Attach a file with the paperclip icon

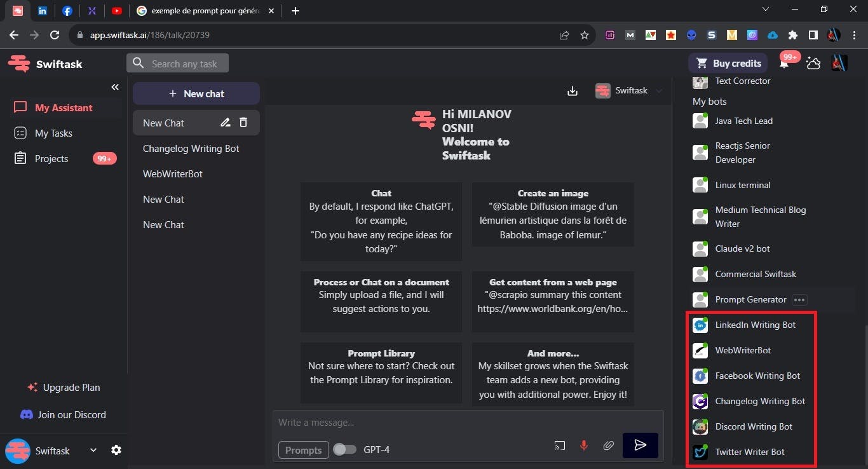click(608, 445)
